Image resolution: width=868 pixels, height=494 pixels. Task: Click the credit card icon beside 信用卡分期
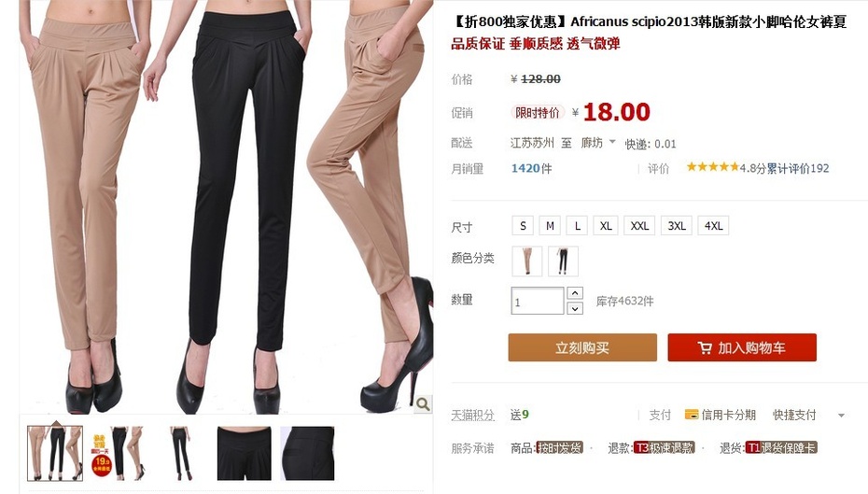pos(691,415)
